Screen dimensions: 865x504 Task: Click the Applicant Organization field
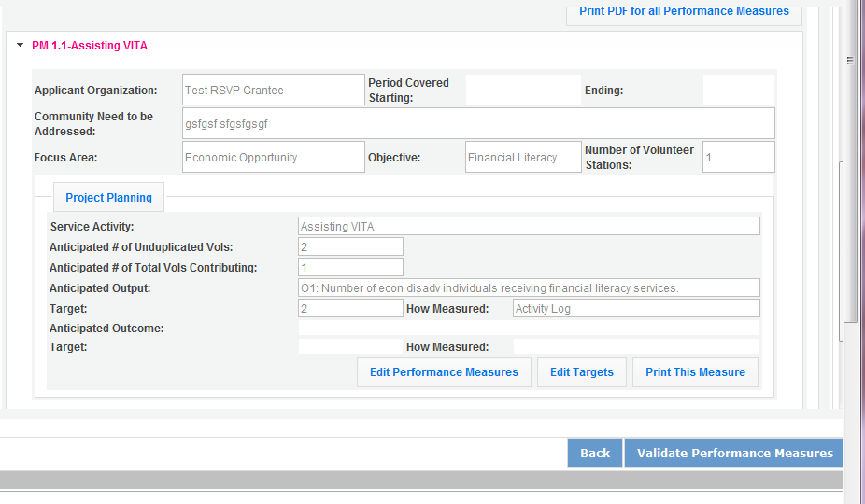click(x=274, y=90)
